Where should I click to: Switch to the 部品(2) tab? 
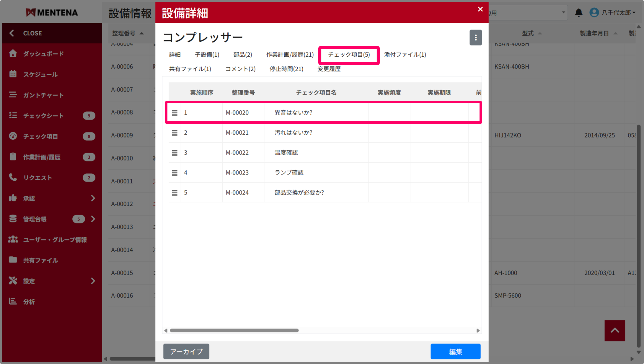pyautogui.click(x=242, y=55)
